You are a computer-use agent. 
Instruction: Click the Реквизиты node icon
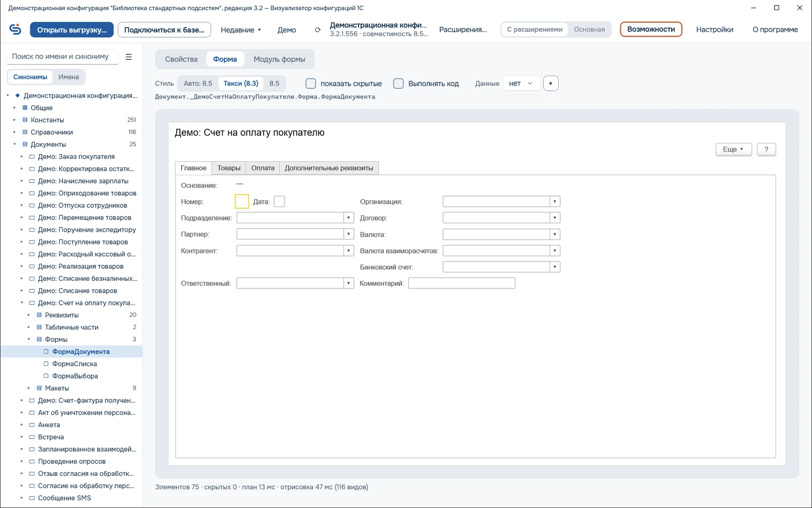[39, 315]
